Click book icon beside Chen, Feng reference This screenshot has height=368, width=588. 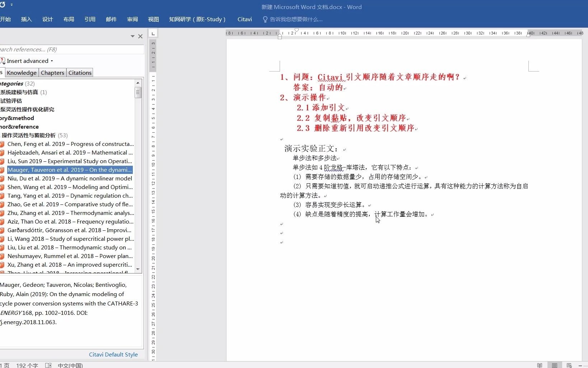[2, 144]
